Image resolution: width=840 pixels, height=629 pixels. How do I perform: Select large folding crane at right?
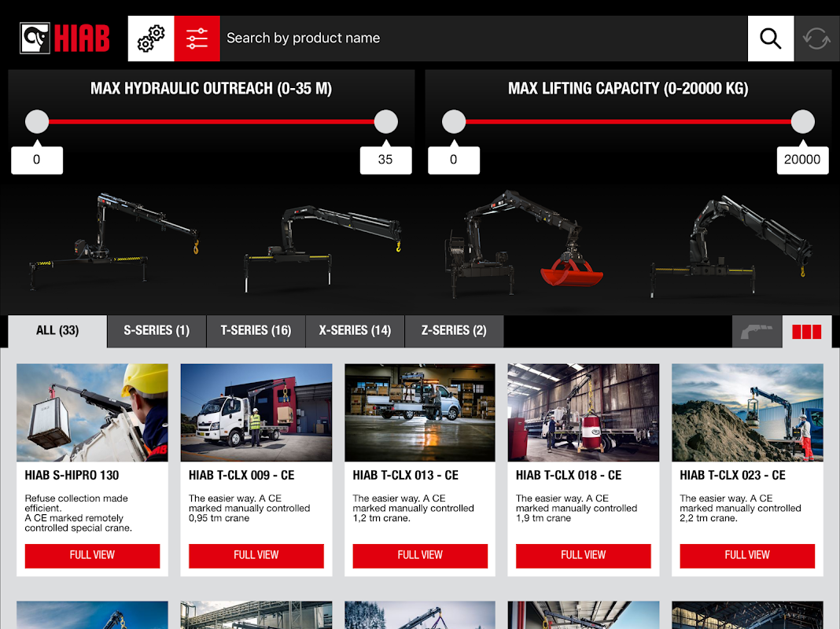coord(731,245)
